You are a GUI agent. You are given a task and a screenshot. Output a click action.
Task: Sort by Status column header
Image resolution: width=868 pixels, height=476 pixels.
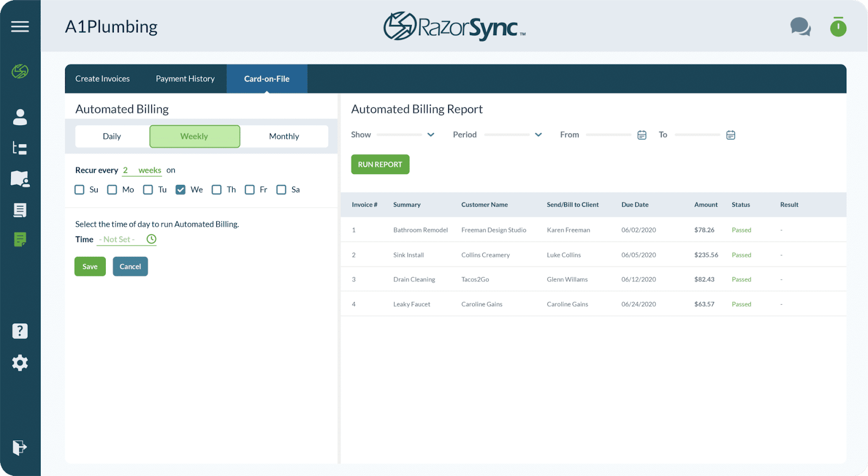[741, 204]
